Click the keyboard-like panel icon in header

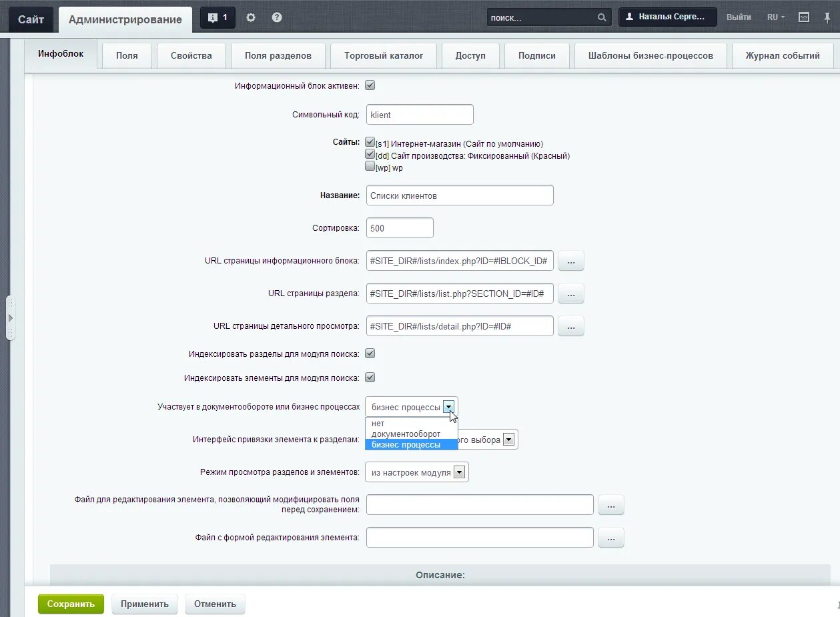point(804,17)
